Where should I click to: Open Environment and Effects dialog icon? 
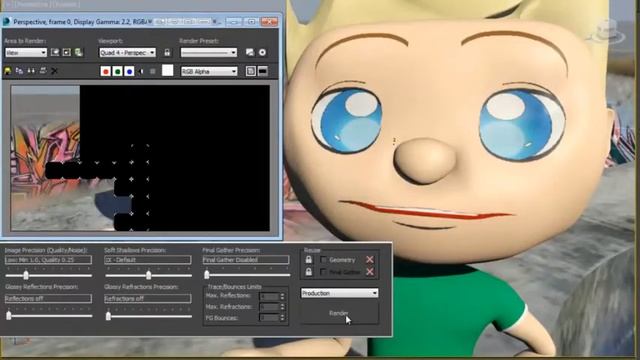pos(262,52)
